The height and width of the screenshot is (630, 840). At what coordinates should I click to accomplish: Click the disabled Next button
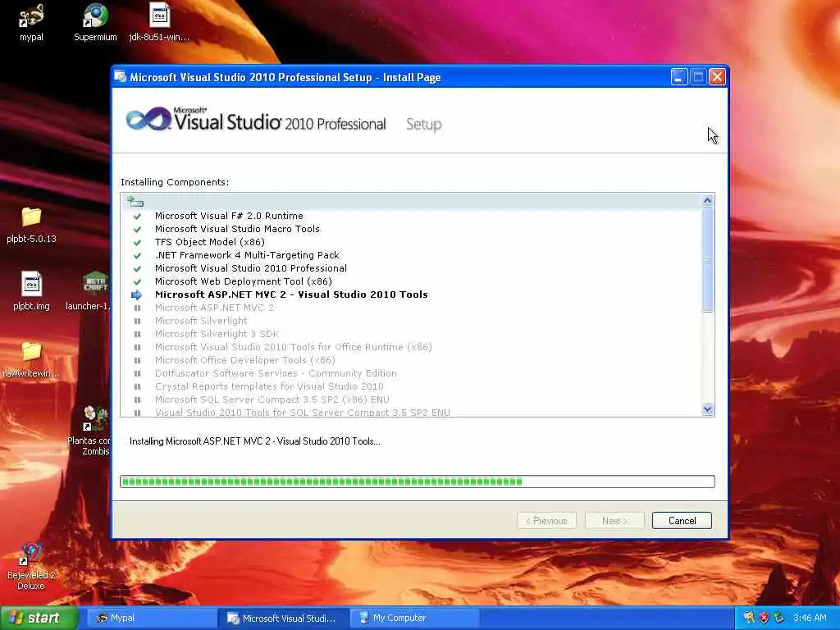coord(614,521)
